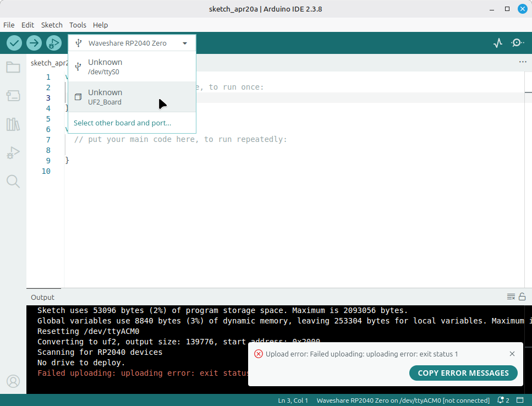Maximize the Arduino IDE window
The width and height of the screenshot is (532, 406).
[507, 9]
